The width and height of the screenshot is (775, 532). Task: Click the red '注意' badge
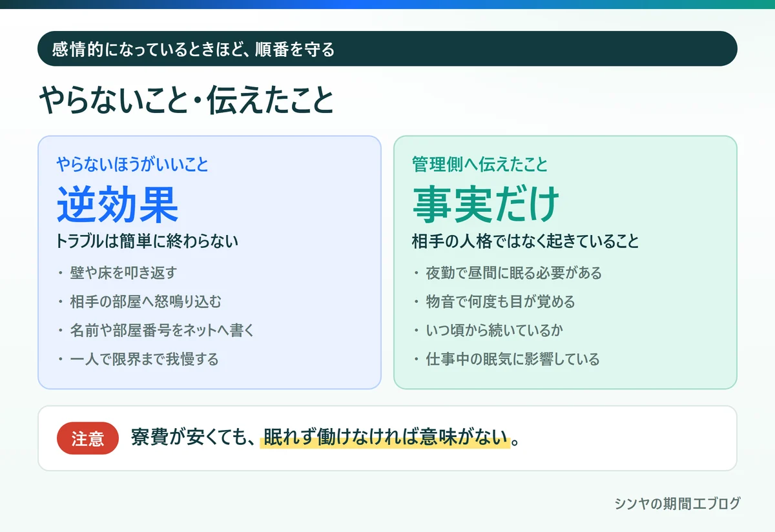coord(88,438)
